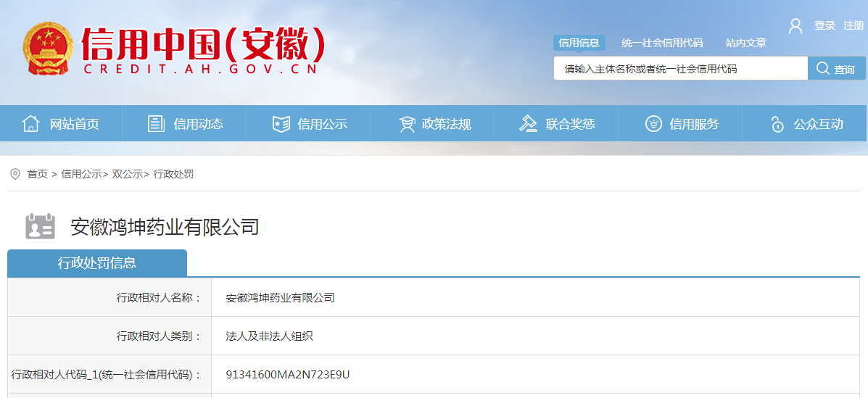Select the 站内文章 search tab
This screenshot has height=398, width=868.
(x=746, y=43)
